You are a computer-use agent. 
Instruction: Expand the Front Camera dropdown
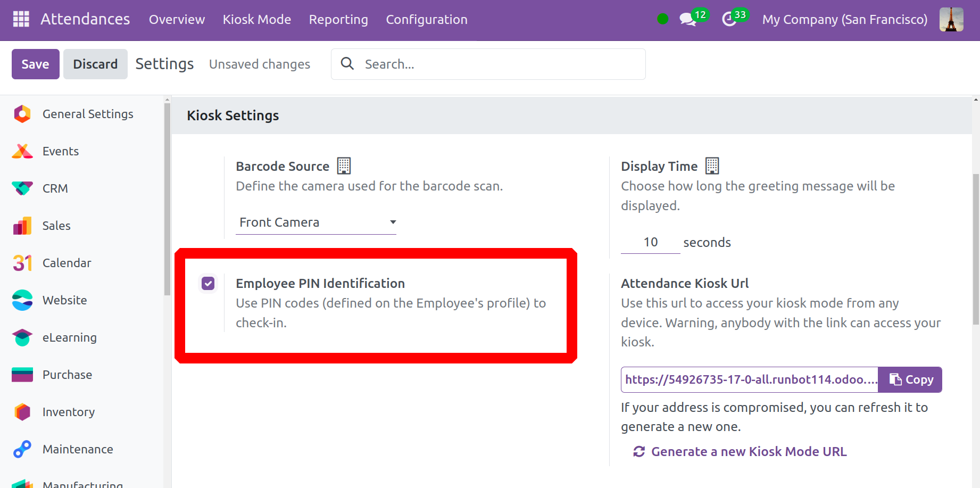pyautogui.click(x=316, y=222)
